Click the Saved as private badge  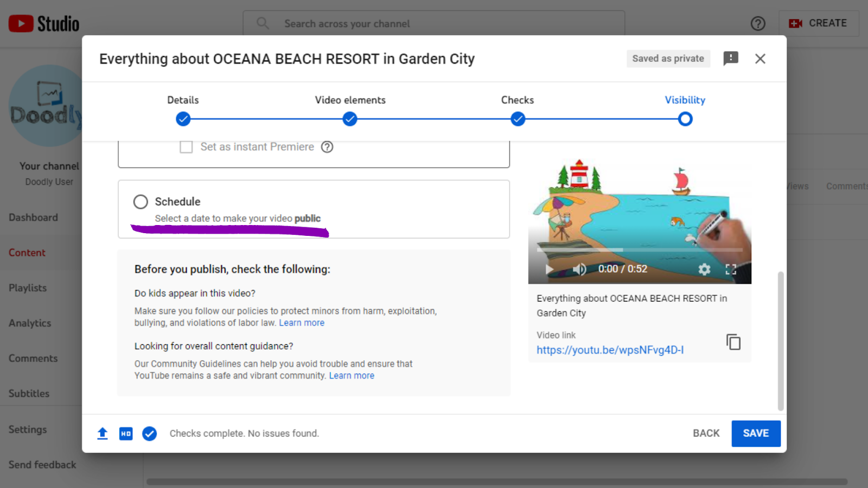coord(668,59)
